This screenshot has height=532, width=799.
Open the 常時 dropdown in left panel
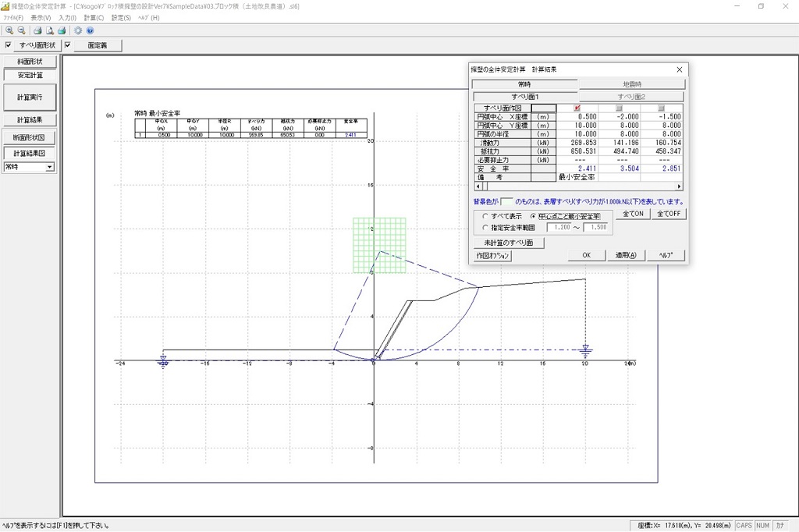click(x=30, y=167)
